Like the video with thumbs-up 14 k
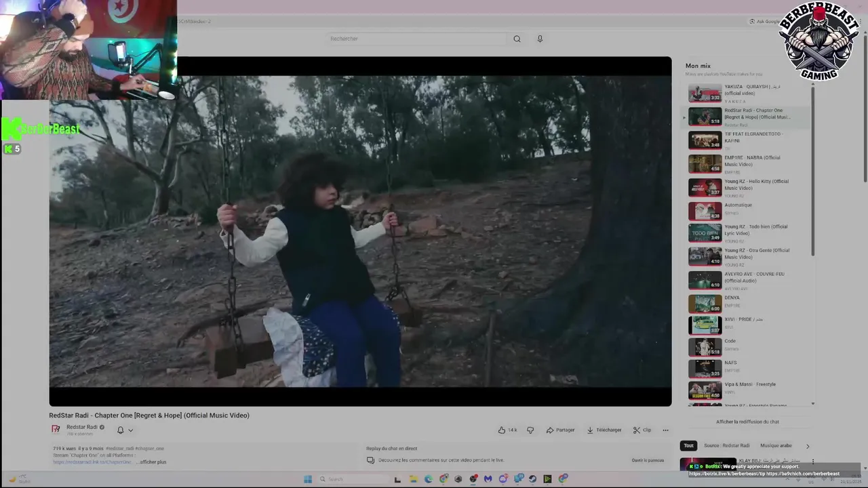868x488 pixels. 507,430
